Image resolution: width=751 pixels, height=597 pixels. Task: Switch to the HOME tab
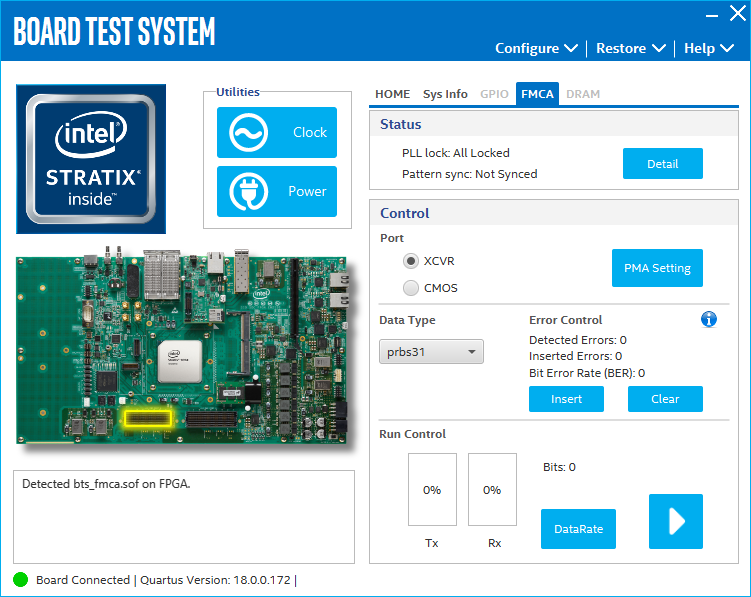(392, 94)
